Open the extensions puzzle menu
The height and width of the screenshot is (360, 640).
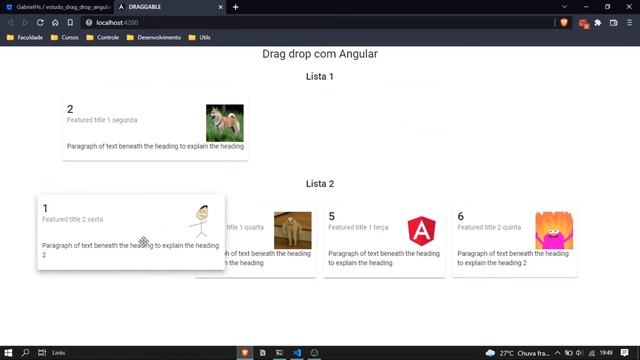598,23
